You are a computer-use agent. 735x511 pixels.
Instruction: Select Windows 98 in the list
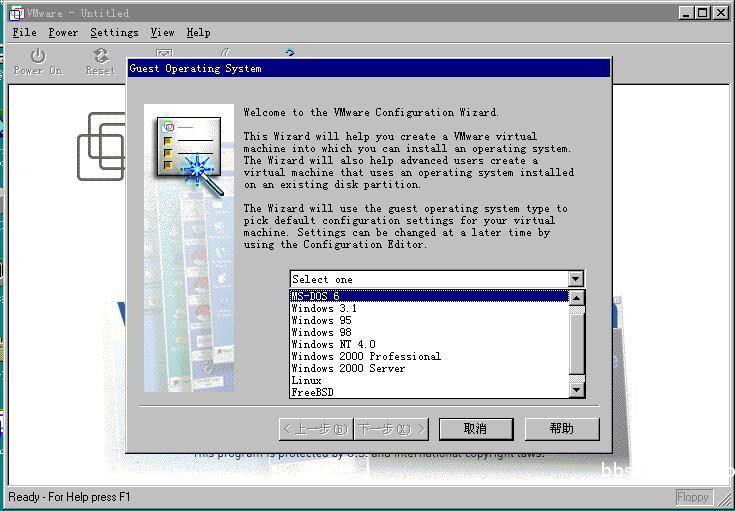tap(429, 332)
